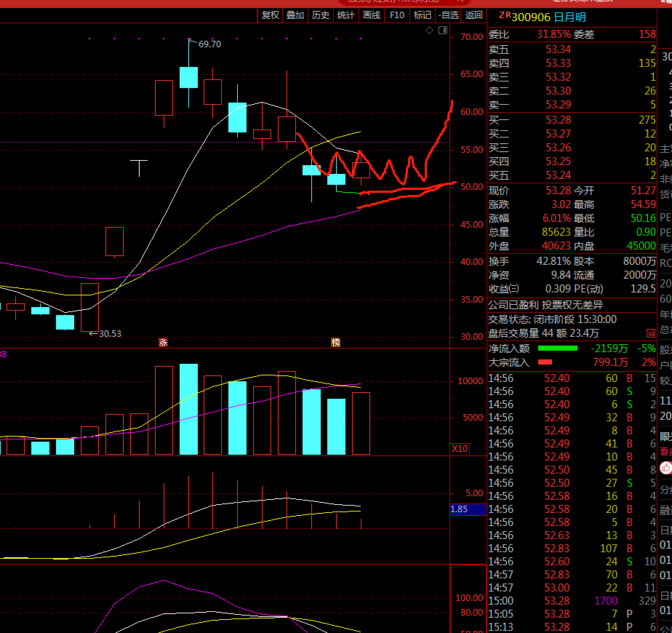Select the 卖一 53.29 ask row
This screenshot has width=672, height=633.
572,105
